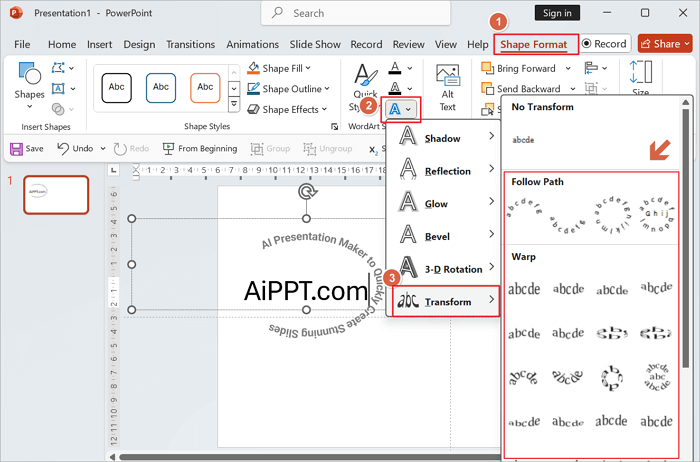
Task: Switch to the Insert tab
Action: click(100, 44)
